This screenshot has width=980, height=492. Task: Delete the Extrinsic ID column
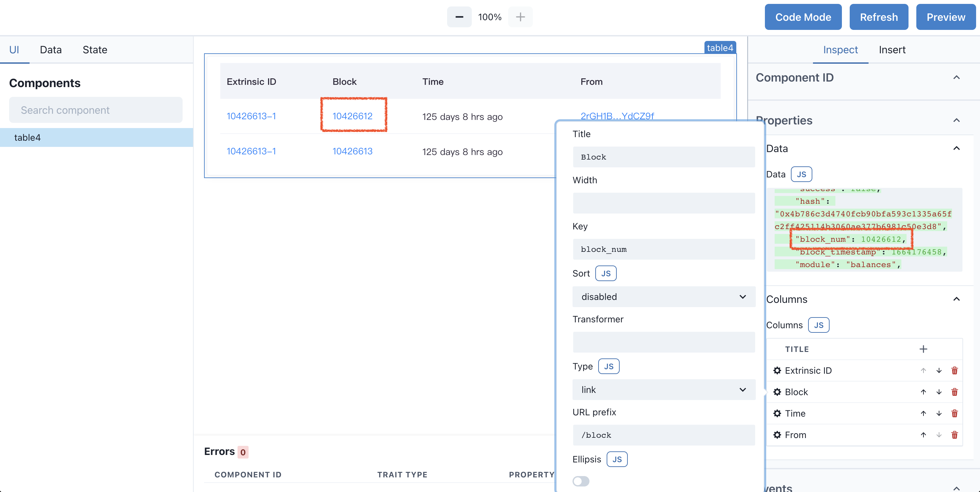coord(954,370)
